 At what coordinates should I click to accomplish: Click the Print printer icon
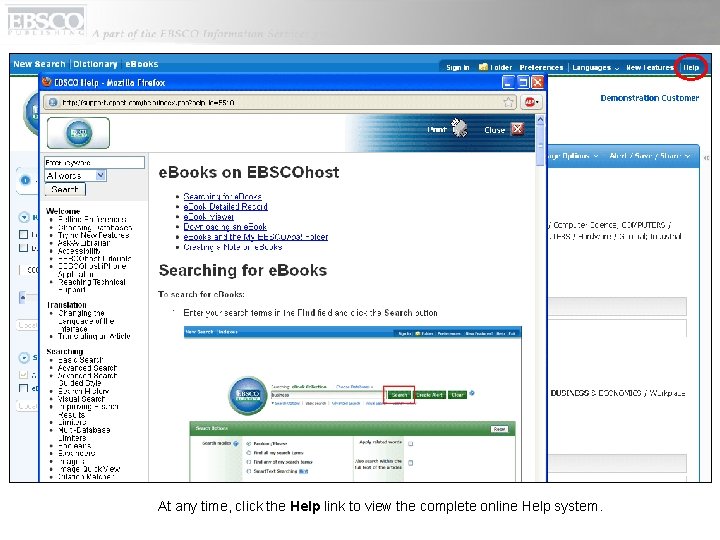(x=459, y=128)
